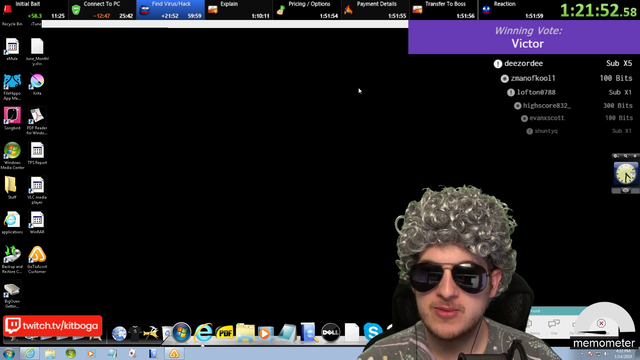Click the red X in GoToAssist panel
Viewport: 640px width, 360px height.
click(x=601, y=323)
